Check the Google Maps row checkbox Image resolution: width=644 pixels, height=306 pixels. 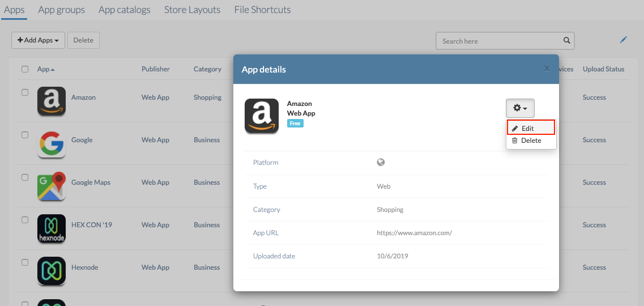tap(25, 177)
